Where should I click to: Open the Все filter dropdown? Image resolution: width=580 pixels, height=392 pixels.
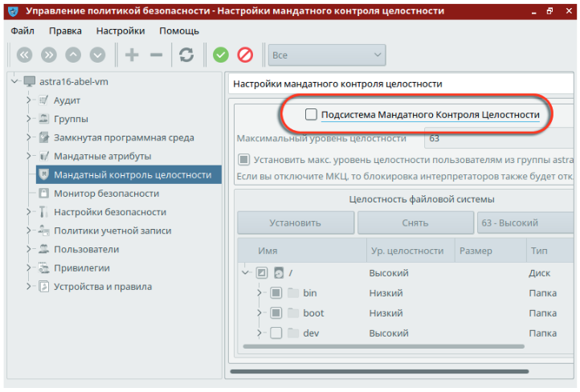(327, 55)
